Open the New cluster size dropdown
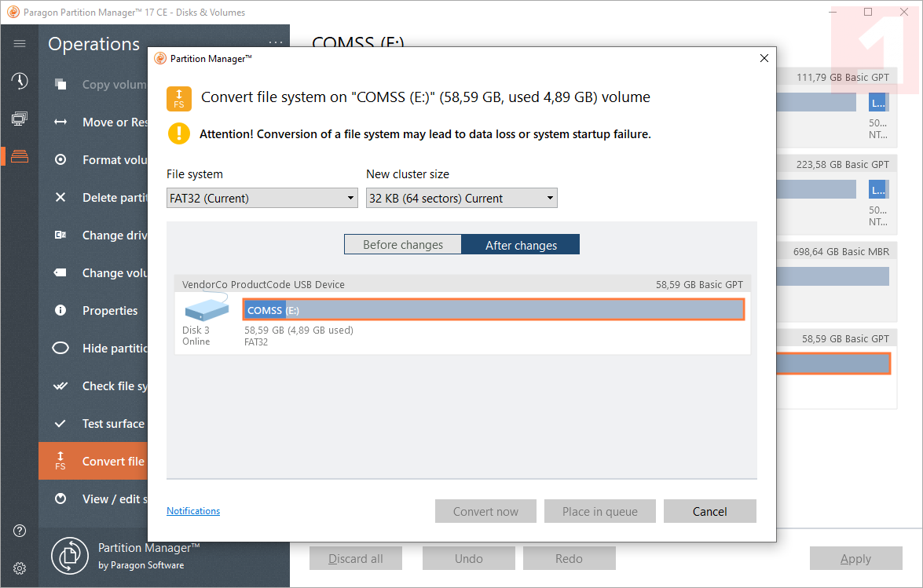This screenshot has height=588, width=923. 462,198
